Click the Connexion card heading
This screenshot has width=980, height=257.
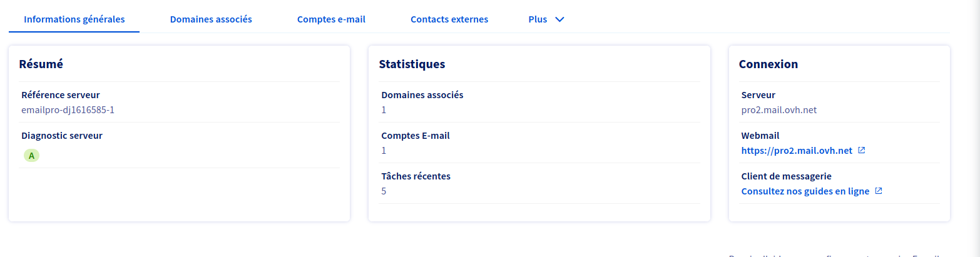point(768,64)
